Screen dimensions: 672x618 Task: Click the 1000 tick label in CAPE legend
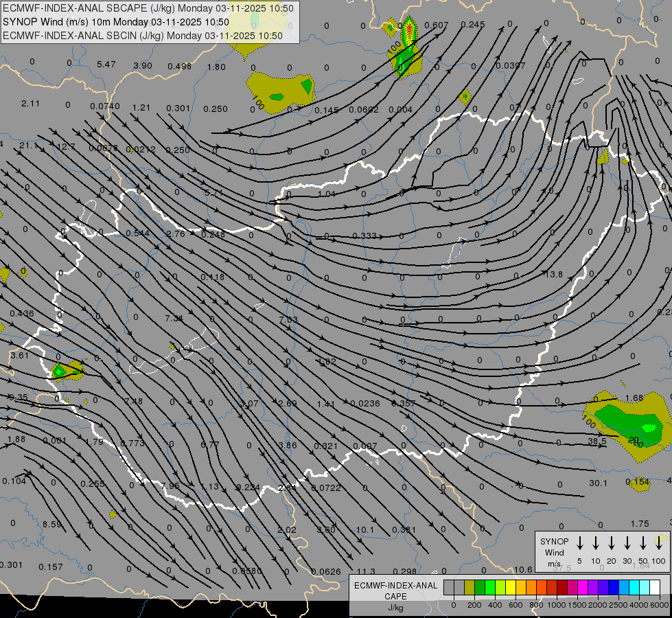[556, 605]
